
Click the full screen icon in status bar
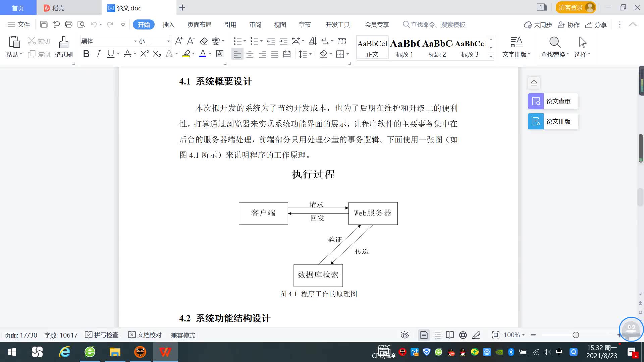point(495,335)
